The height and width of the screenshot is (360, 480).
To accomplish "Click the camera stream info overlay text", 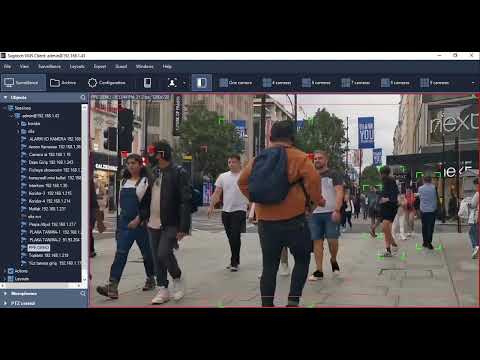I will (130, 97).
